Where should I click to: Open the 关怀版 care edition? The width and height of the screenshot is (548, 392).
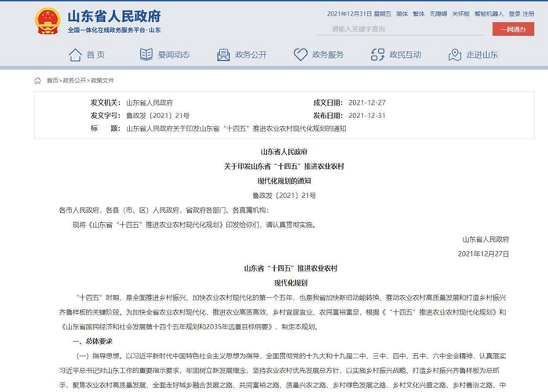tap(460, 13)
